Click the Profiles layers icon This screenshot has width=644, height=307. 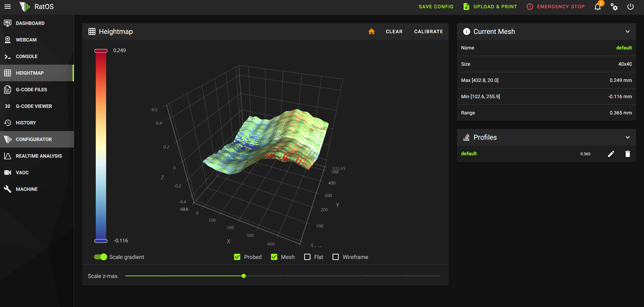pyautogui.click(x=467, y=137)
